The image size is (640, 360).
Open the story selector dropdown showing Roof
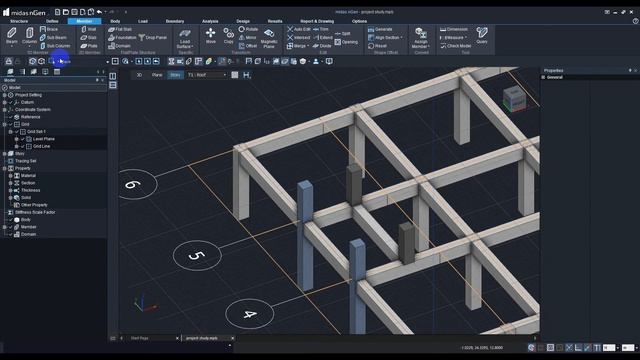pos(207,75)
